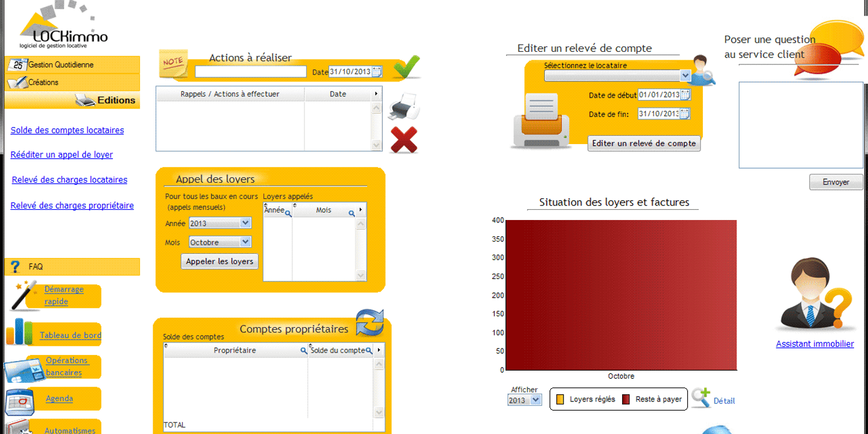Screen dimensions: 868x434
Task: Click the tenant search icon with magnifier
Action: (x=703, y=71)
